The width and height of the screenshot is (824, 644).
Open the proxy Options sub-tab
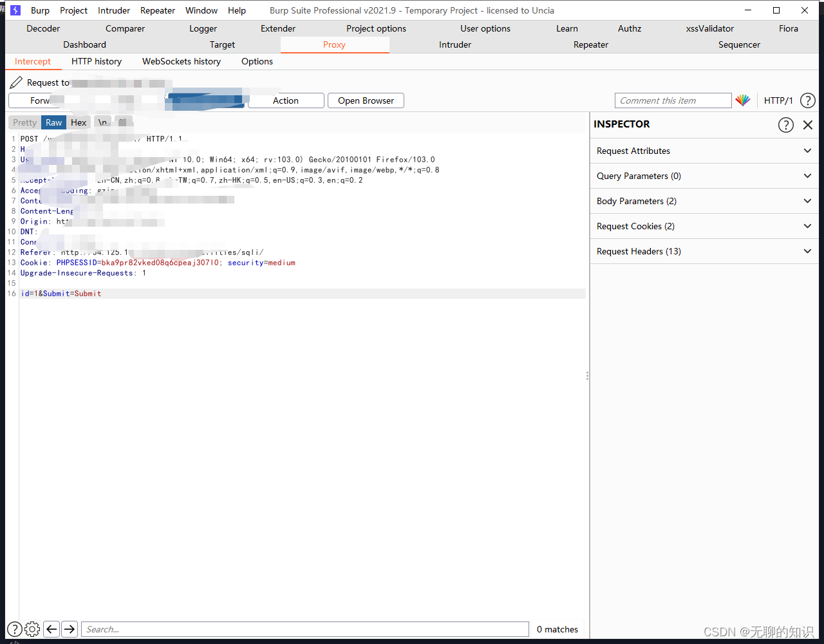[x=257, y=61]
